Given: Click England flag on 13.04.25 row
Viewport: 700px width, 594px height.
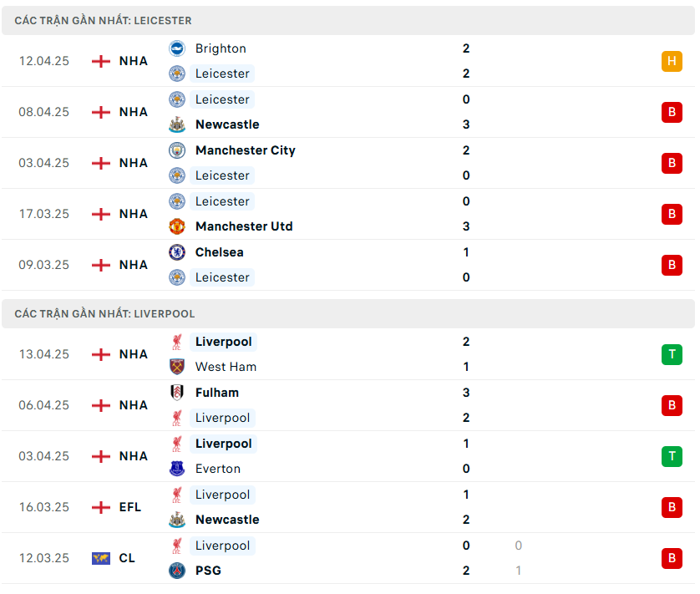Looking at the screenshot, I should [x=101, y=354].
